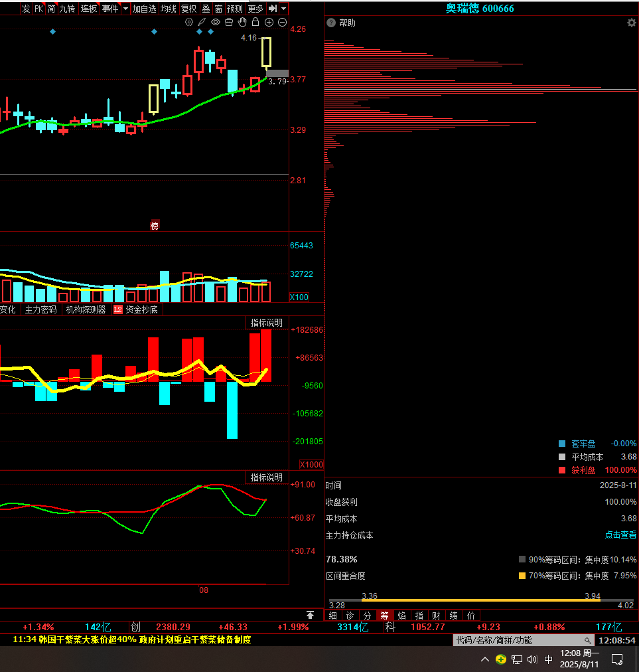
Task: Open the 事件 events button
Action: [111, 9]
